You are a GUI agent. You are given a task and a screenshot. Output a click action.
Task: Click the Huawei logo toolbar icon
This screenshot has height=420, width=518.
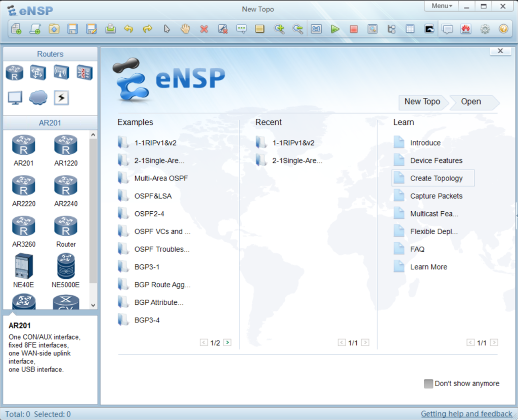(466, 29)
